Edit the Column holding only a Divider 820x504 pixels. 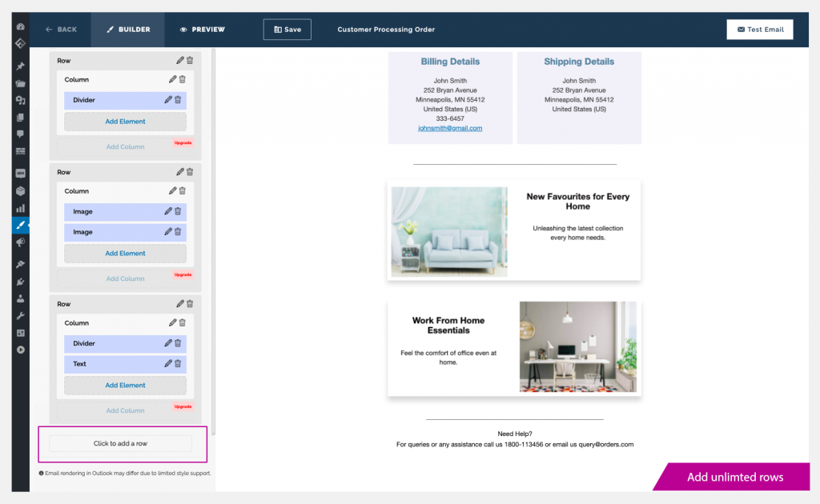(x=173, y=79)
